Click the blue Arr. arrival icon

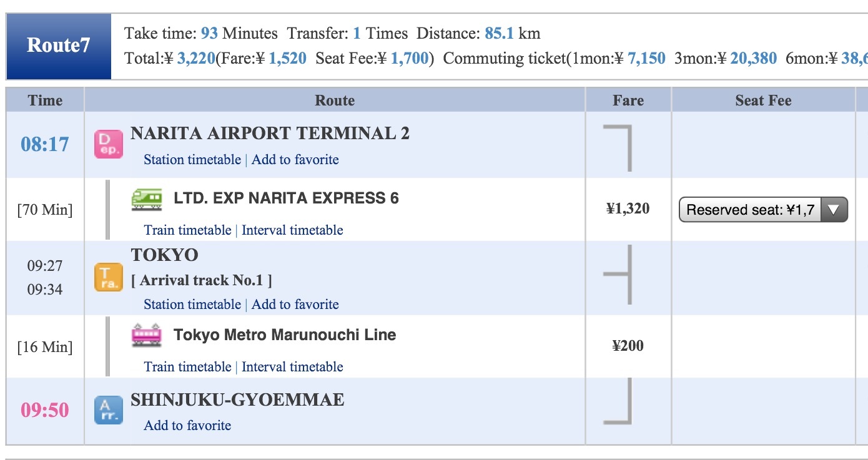[108, 410]
